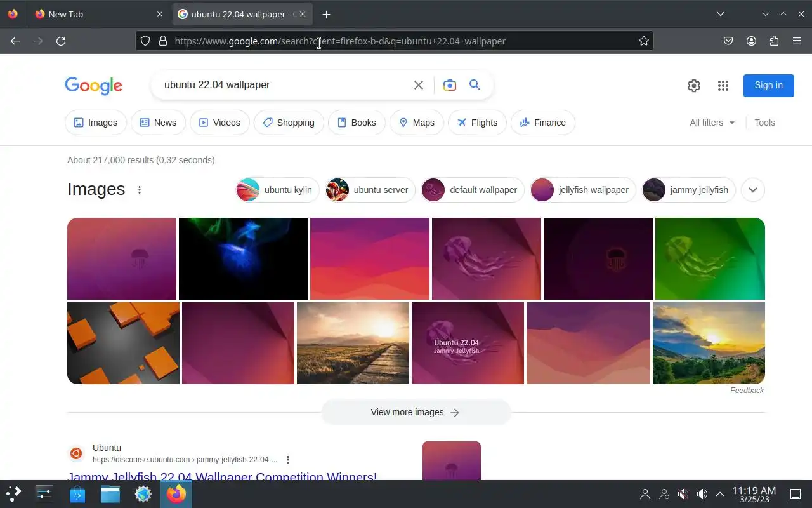This screenshot has height=508, width=812.
Task: Open the list all tabs dropdown
Action: click(x=721, y=14)
